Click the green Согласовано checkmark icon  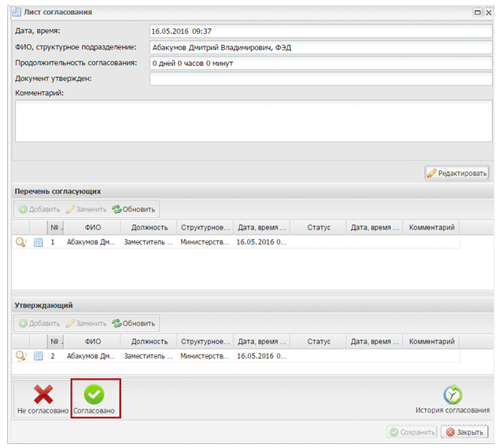[94, 394]
